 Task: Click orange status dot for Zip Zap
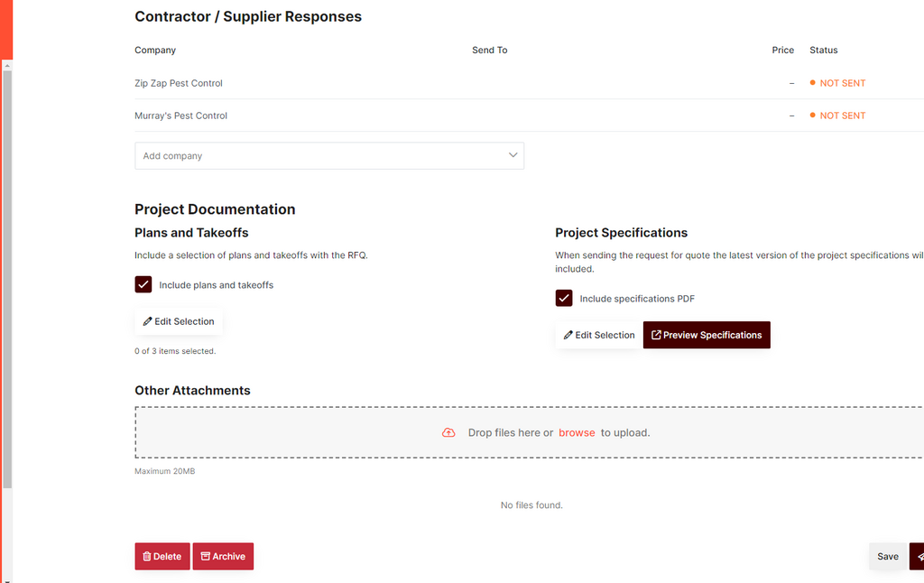point(812,83)
